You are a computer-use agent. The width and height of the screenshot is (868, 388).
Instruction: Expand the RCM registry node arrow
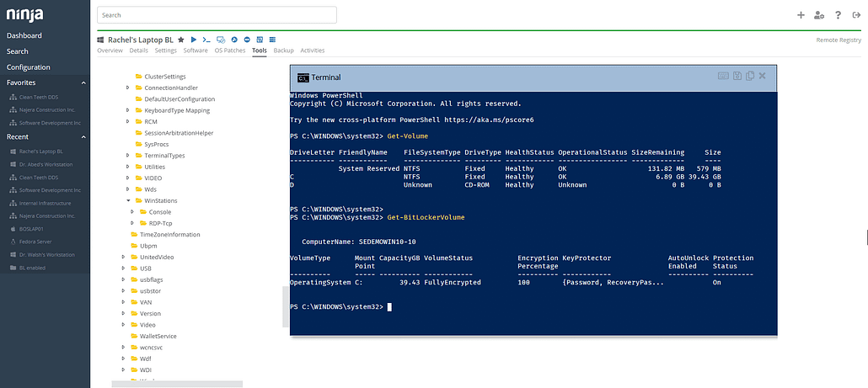click(x=127, y=121)
